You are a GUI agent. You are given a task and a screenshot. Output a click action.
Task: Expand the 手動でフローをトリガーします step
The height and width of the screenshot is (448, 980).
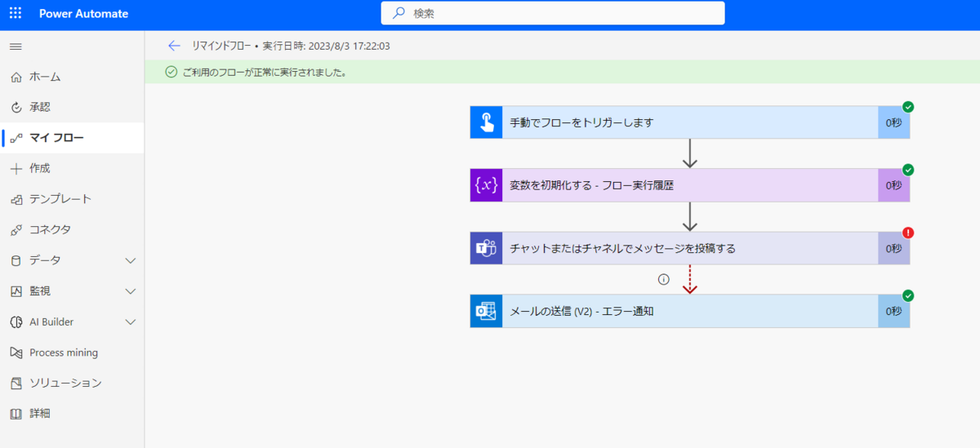(x=689, y=122)
